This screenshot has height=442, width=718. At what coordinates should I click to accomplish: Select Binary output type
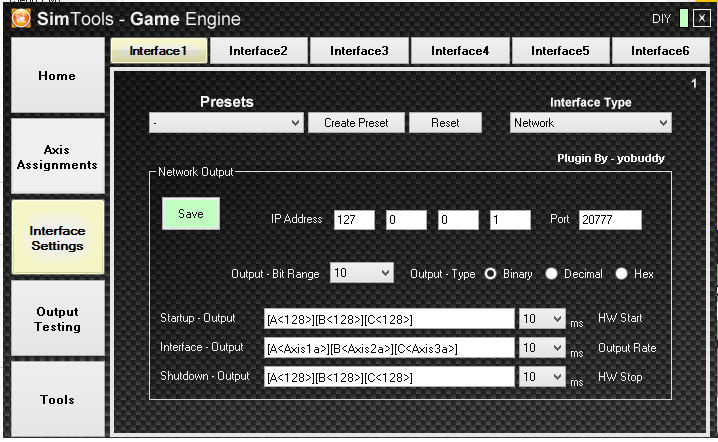[491, 273]
